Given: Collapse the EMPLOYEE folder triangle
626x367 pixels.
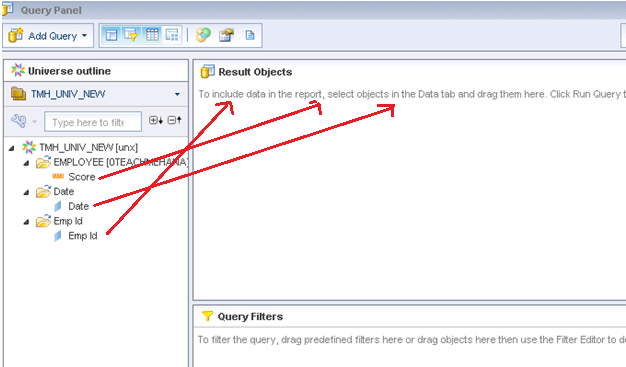Looking at the screenshot, I should 26,163.
